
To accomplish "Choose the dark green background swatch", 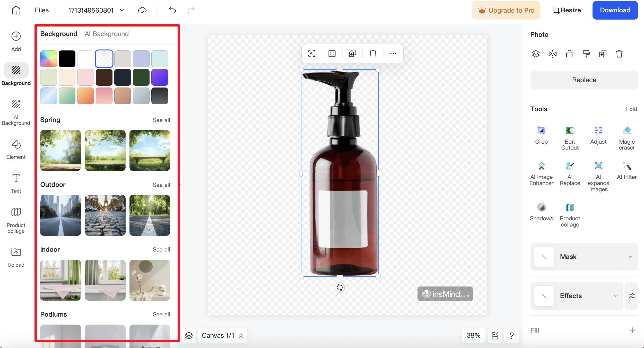I will 141,77.
